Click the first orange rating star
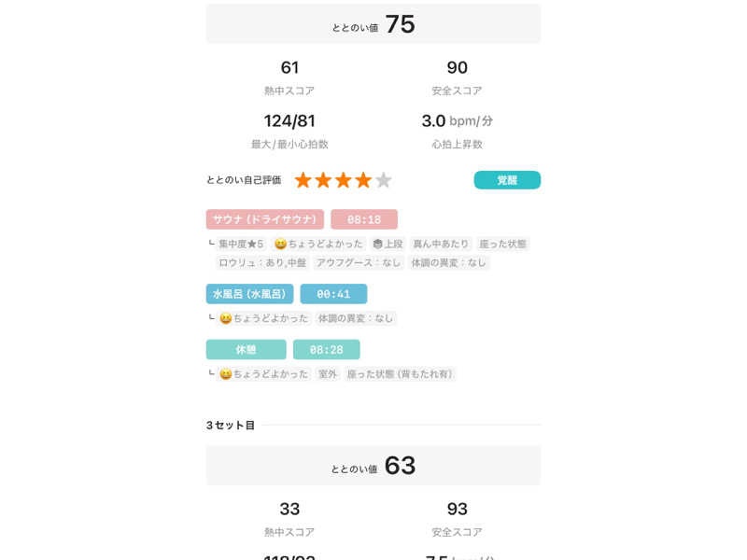 (303, 180)
